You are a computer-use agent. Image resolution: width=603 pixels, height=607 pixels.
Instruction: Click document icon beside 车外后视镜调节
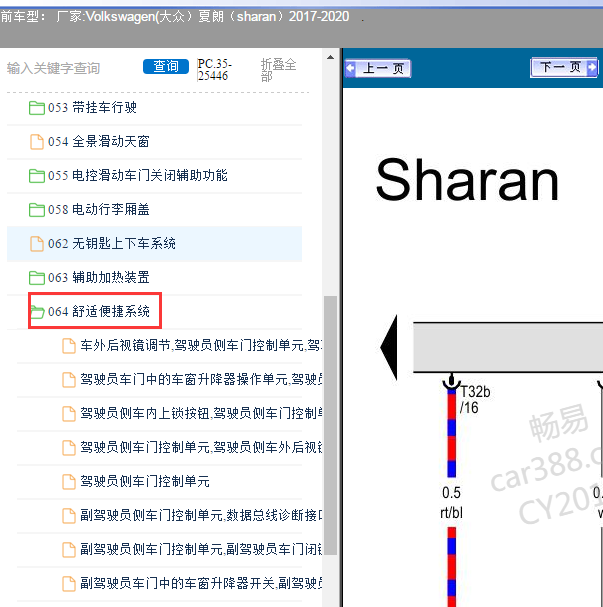[x=69, y=346]
